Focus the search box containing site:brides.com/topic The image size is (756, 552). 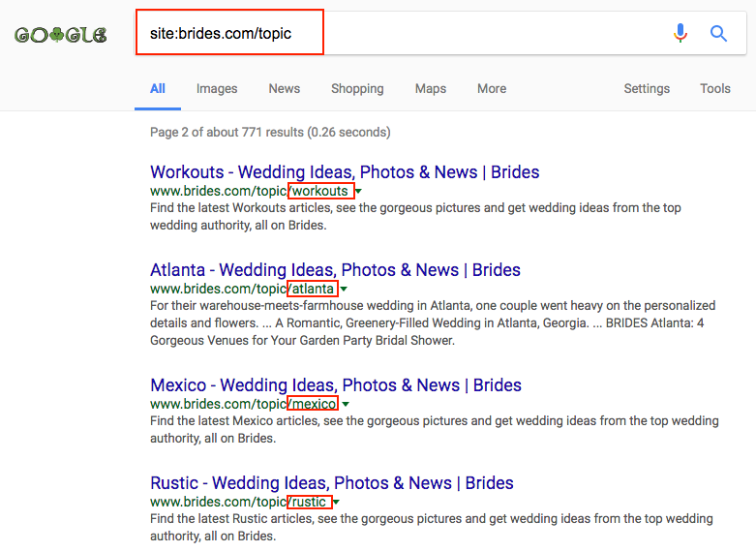tap(440, 33)
